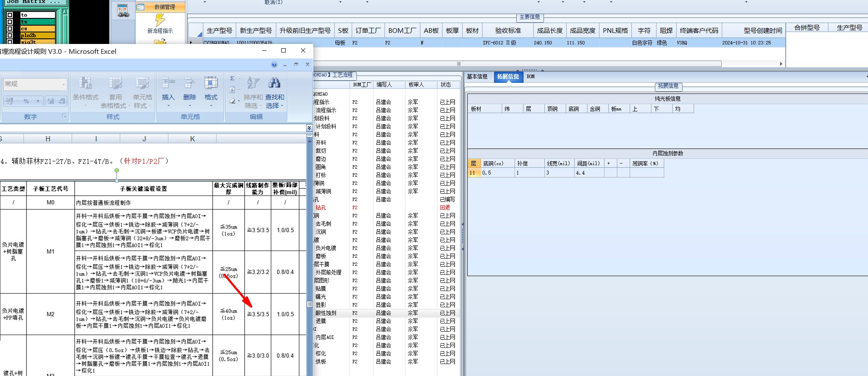Click 查找和选择 binoculars icon
Viewport: 868px width, 376px height.
(274, 83)
